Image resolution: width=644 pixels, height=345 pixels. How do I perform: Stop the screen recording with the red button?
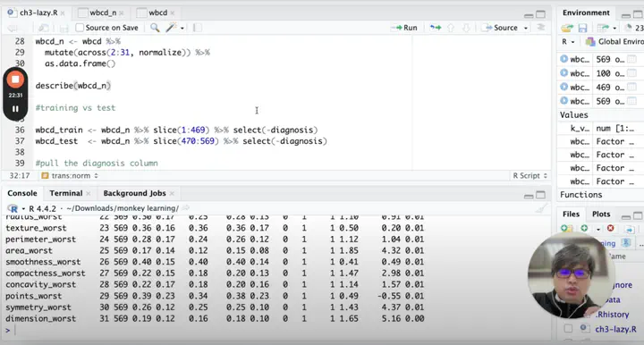(15, 80)
